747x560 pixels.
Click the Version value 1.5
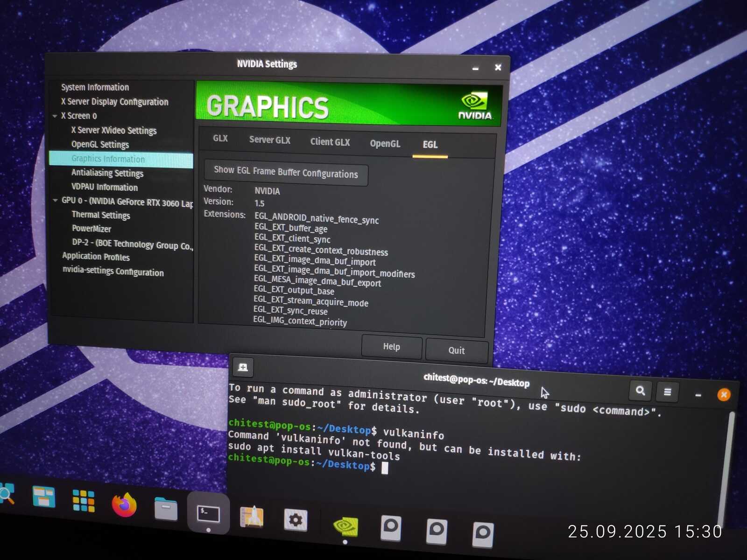tap(260, 203)
